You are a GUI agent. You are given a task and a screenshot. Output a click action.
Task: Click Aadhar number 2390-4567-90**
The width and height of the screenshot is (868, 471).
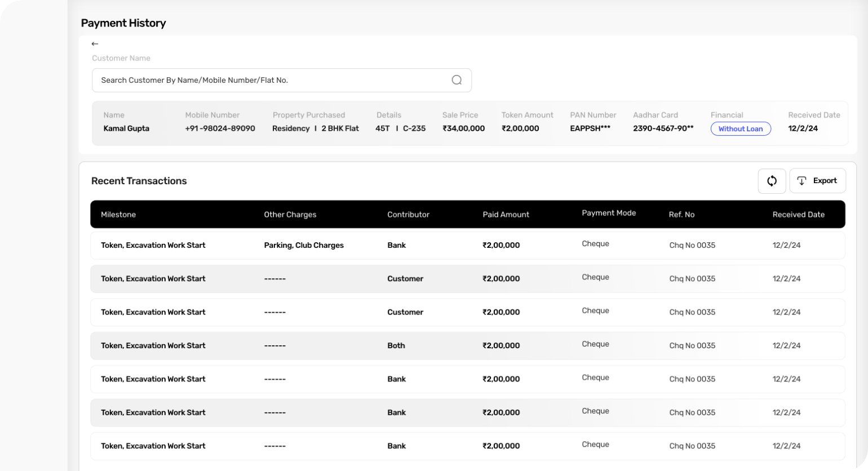tap(663, 128)
